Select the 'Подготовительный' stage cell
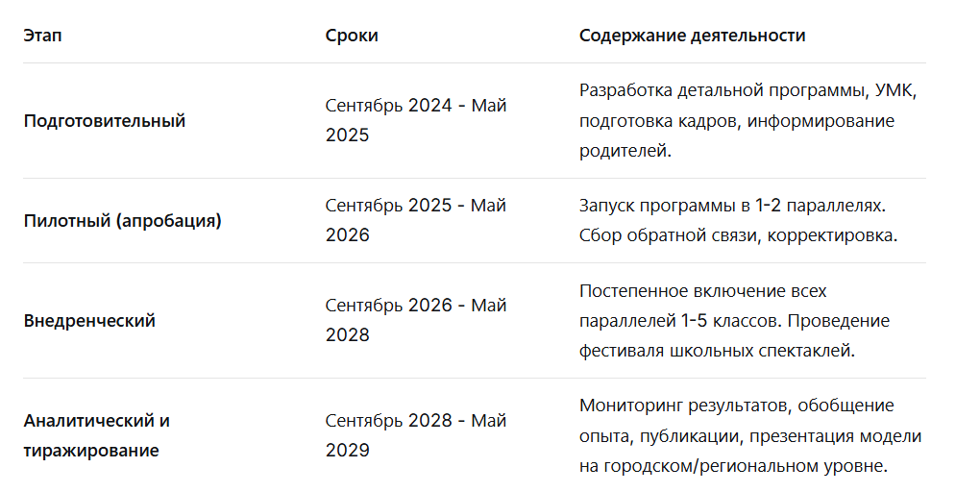The image size is (980, 492). coord(104,121)
